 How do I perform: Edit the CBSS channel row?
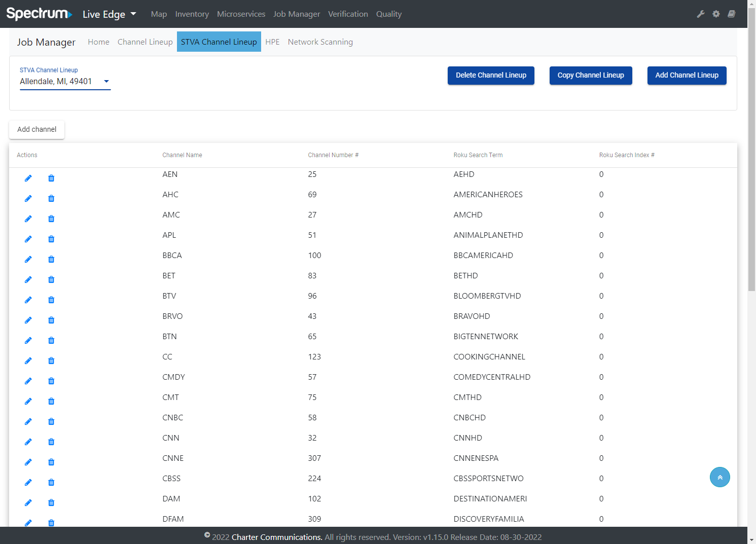[28, 482]
